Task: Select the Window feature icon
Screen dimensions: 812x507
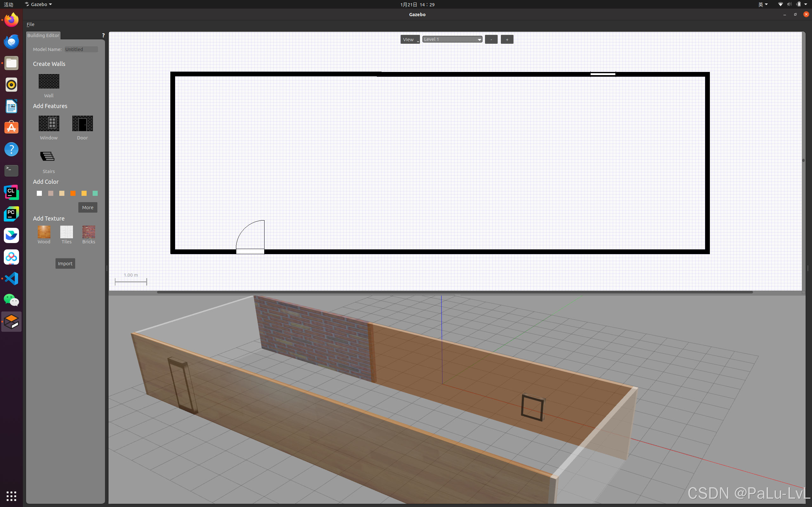Action: (x=49, y=124)
